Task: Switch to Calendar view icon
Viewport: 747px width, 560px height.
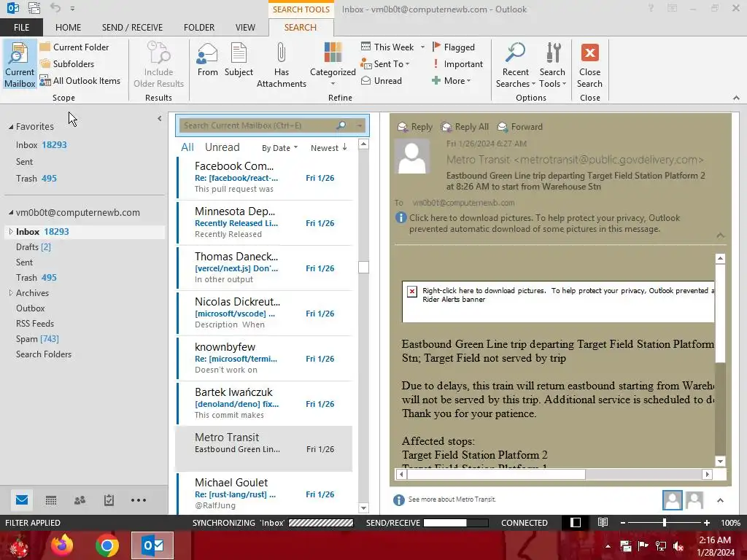Action: click(x=51, y=500)
